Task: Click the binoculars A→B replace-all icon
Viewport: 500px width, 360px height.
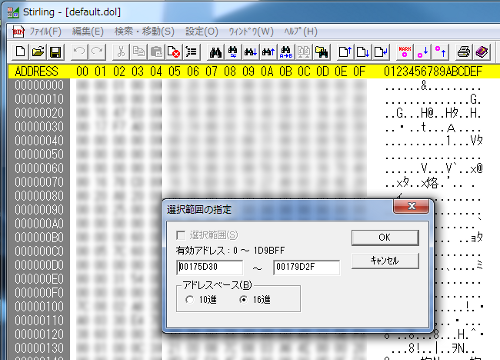Action: click(x=286, y=52)
